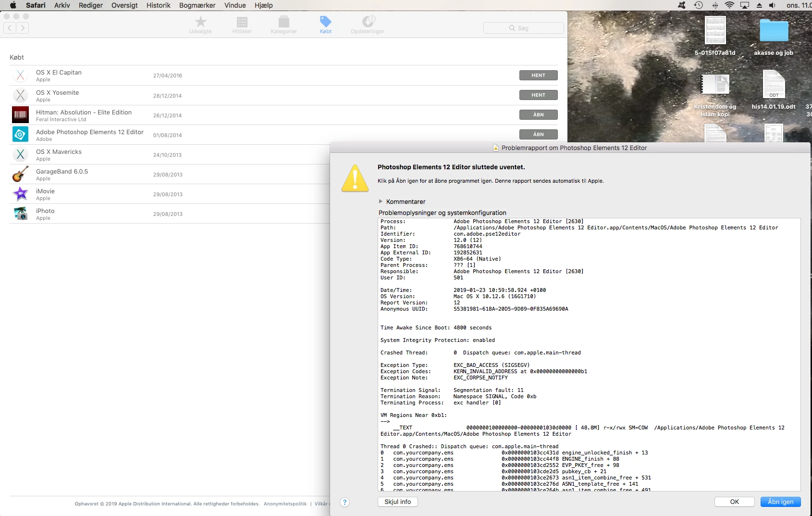The height and width of the screenshot is (516, 812).
Task: Select the akasse og job folder
Action: click(774, 38)
